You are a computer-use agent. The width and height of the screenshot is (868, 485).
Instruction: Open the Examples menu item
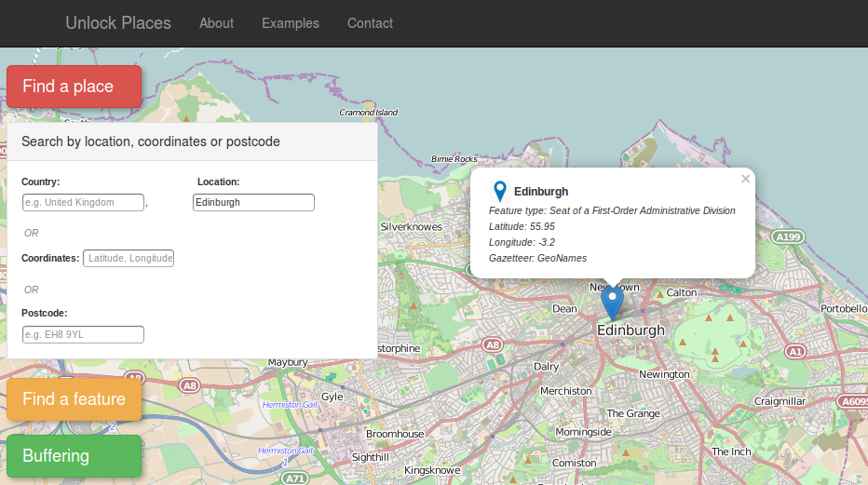point(291,23)
